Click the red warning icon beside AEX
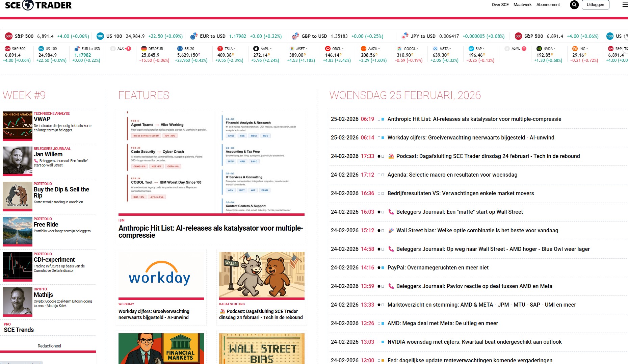628x364 pixels. tap(129, 49)
